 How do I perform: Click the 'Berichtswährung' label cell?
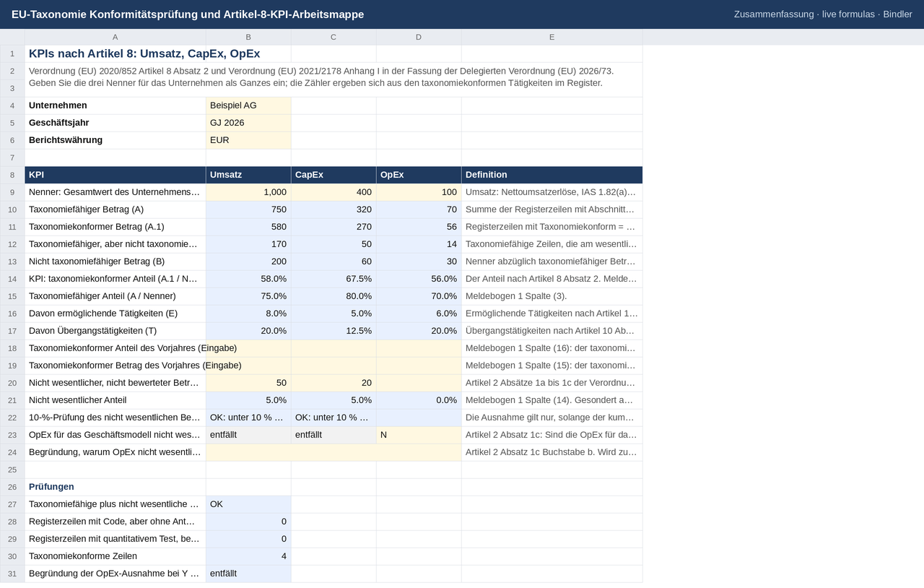115,140
